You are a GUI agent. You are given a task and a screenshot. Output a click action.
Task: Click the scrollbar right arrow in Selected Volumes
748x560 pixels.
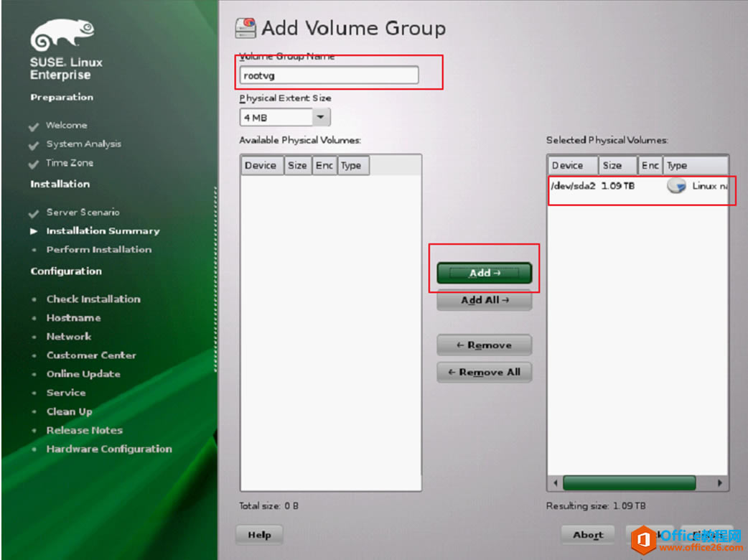pos(719,482)
